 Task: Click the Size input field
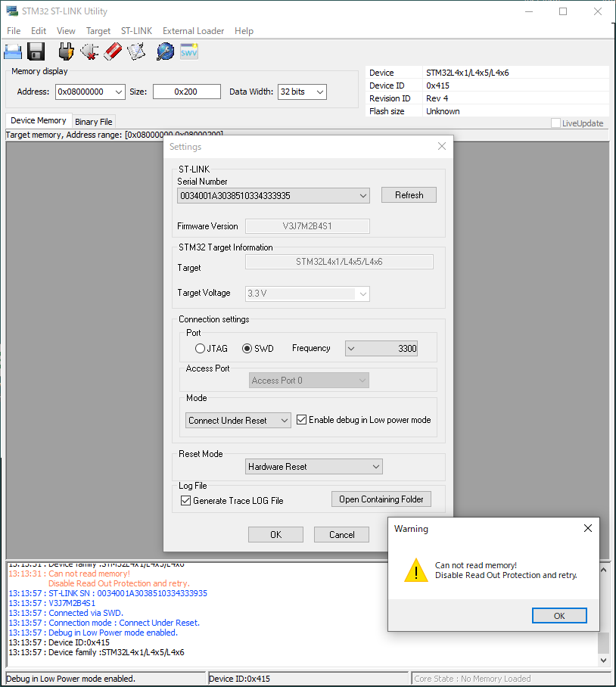point(187,92)
